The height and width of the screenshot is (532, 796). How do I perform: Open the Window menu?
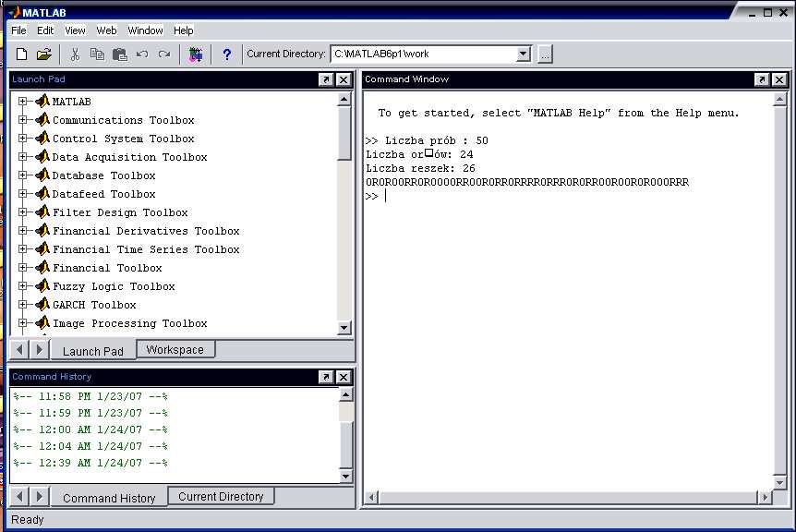[x=145, y=30]
